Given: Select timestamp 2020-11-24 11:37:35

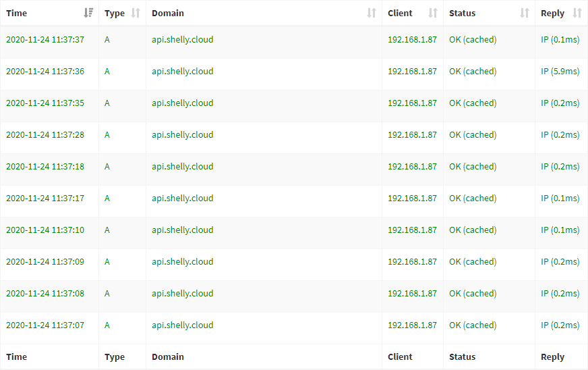Looking at the screenshot, I should [45, 103].
